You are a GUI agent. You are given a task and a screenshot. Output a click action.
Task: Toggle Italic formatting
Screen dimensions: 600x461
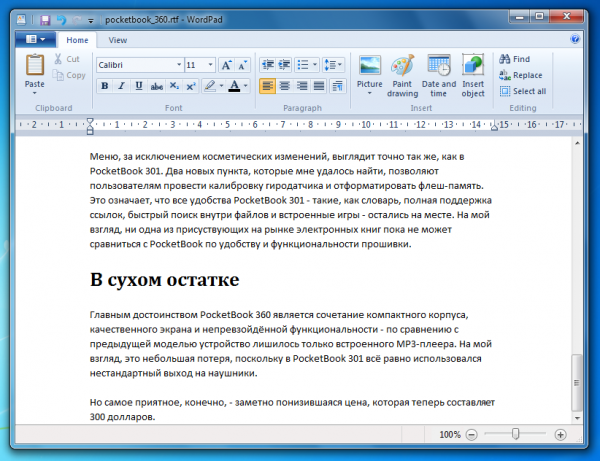coord(121,86)
